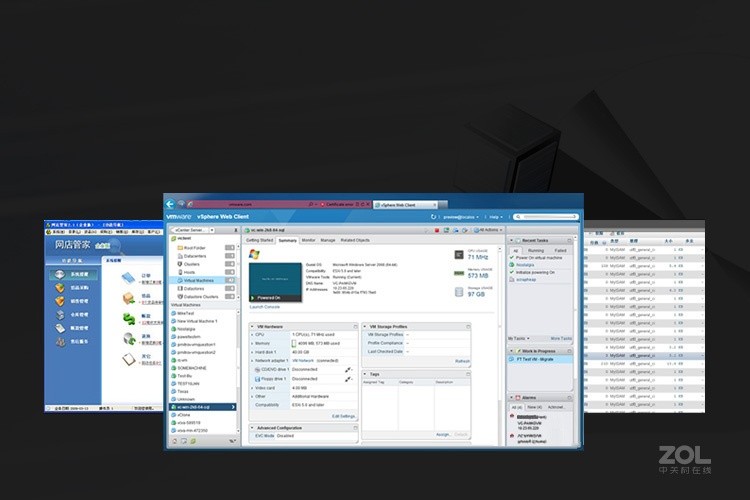This screenshot has width=750, height=500.
Task: Click the notepad icon in left window
Action: coord(128,359)
